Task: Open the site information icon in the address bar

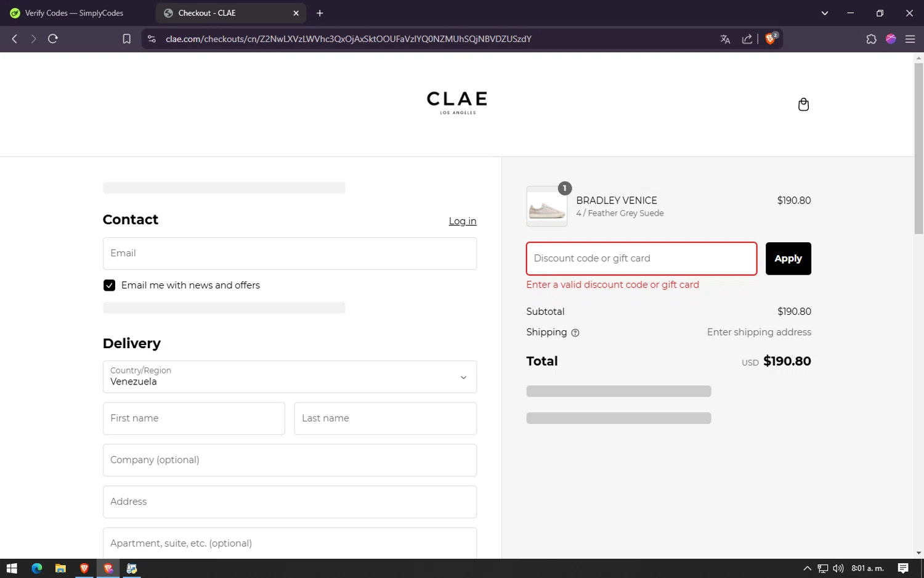Action: coord(152,39)
